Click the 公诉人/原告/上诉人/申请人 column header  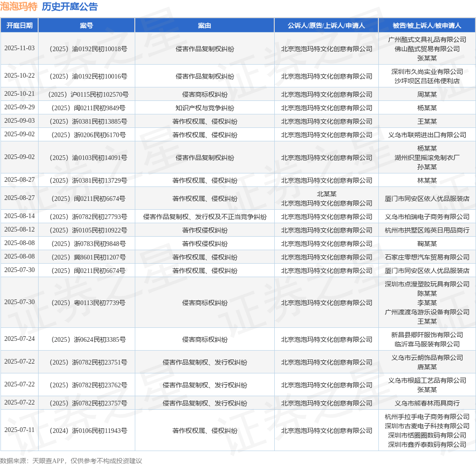pos(326,26)
